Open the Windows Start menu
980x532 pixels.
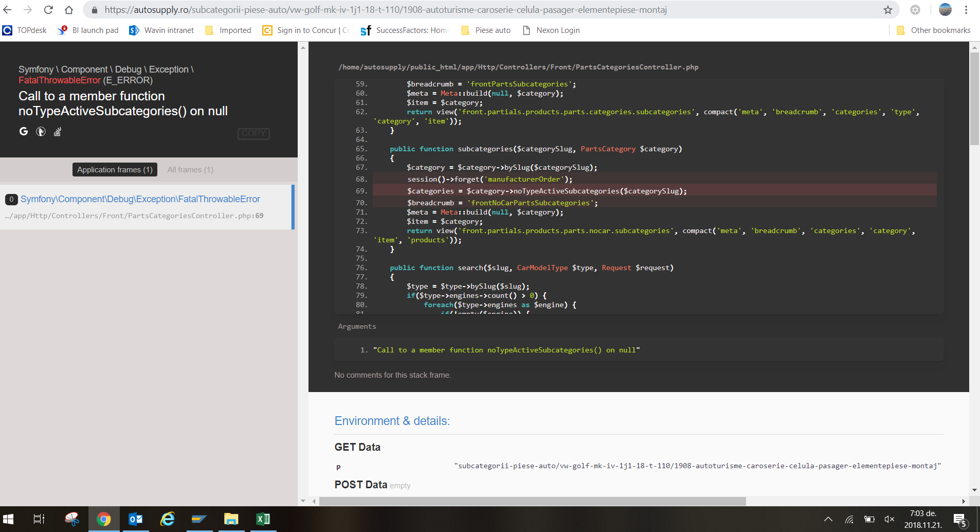tap(8, 519)
